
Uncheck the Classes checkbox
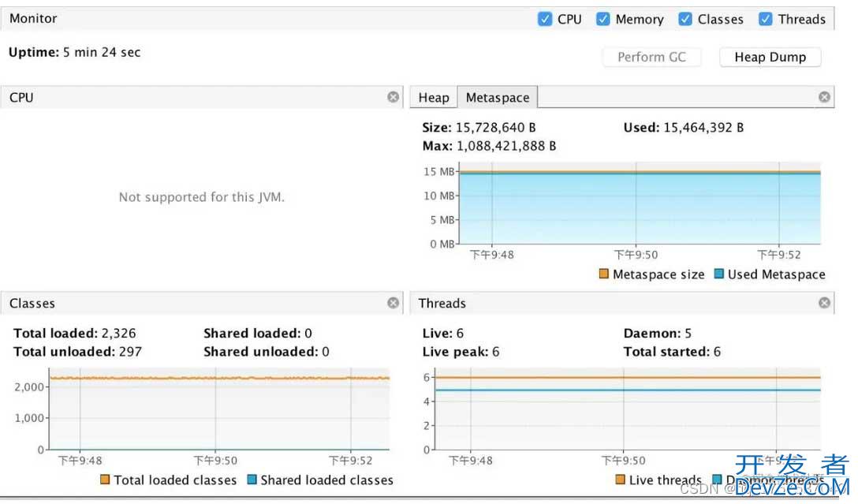coord(685,19)
